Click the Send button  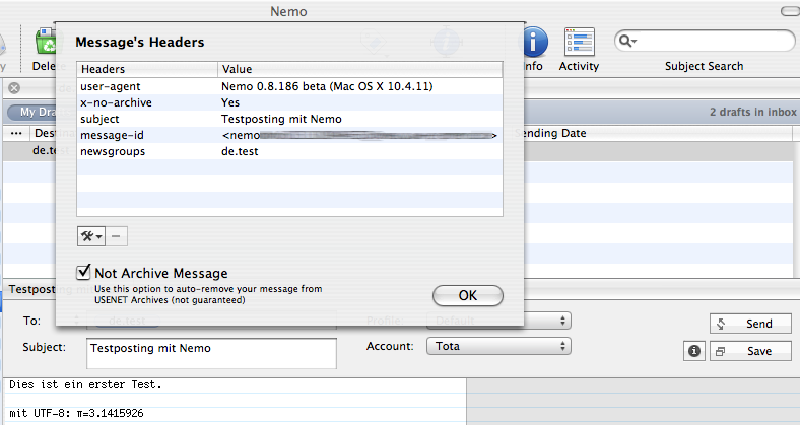click(x=750, y=324)
